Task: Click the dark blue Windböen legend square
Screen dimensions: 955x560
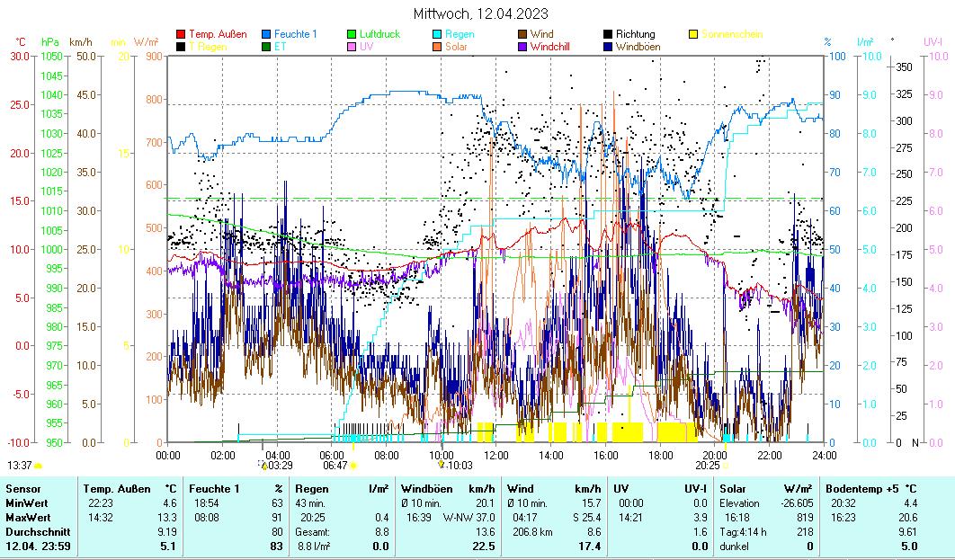Action: coord(608,47)
